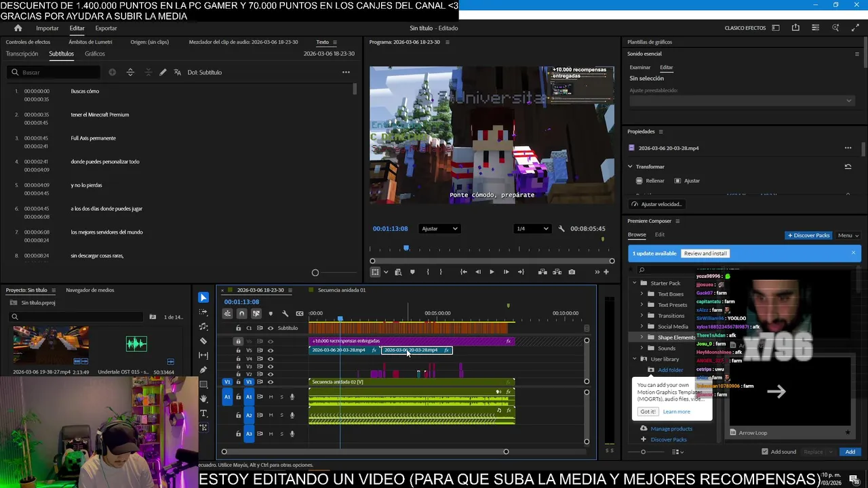This screenshot has height=488, width=868.
Task: Enable the Add sound checkbox
Action: 765,451
